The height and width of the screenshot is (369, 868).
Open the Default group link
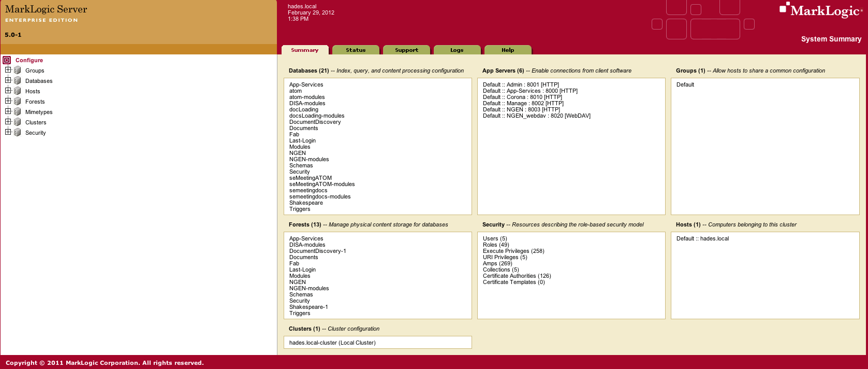click(685, 84)
